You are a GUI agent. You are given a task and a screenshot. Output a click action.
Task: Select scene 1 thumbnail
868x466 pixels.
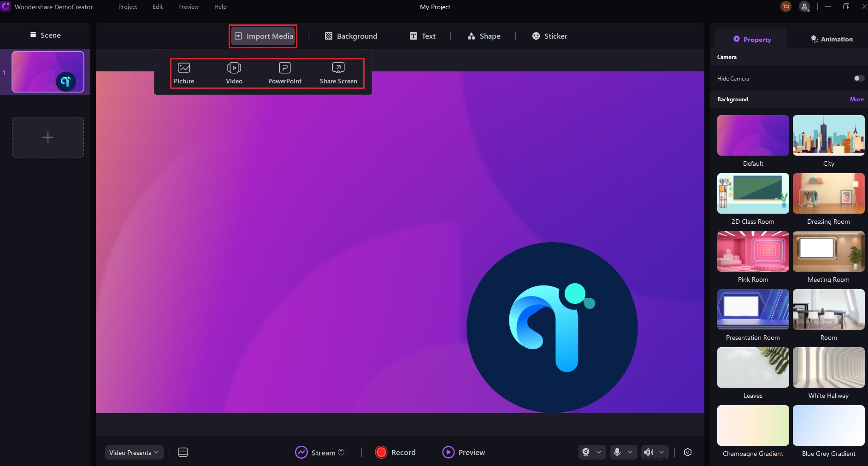click(48, 72)
